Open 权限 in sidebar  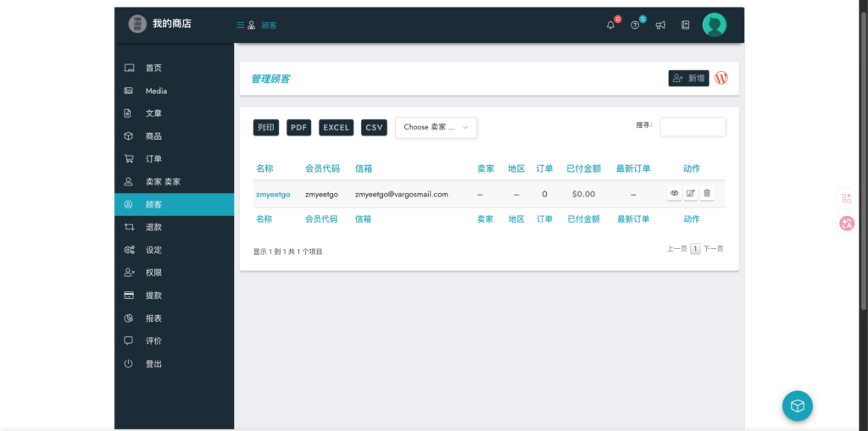(x=174, y=273)
